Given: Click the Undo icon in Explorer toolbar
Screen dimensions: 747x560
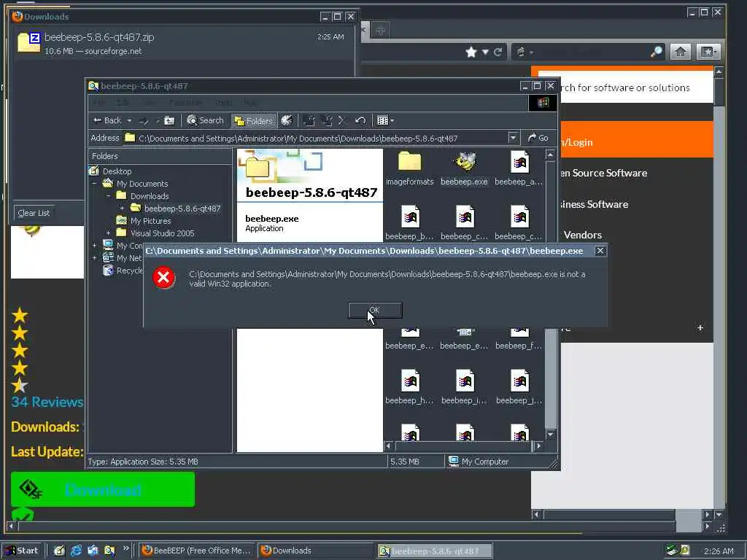Looking at the screenshot, I should pos(360,120).
